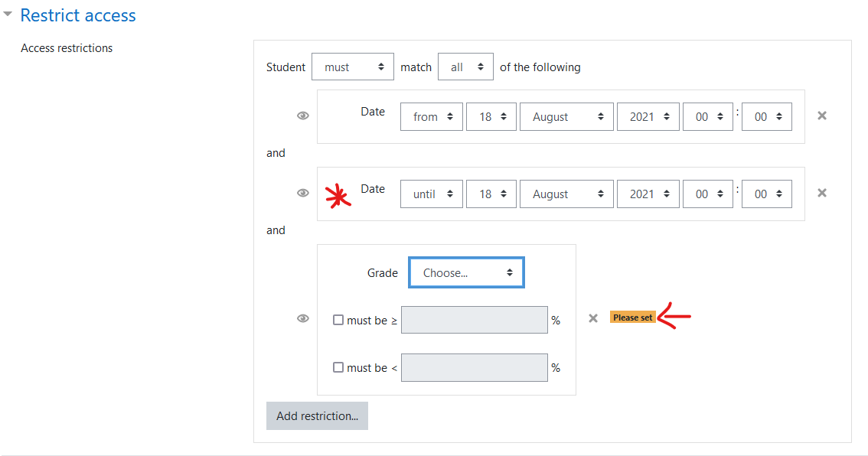Image resolution: width=868 pixels, height=456 pixels.
Task: Collapse the Restrict access section arrow
Action: pyautogui.click(x=8, y=15)
